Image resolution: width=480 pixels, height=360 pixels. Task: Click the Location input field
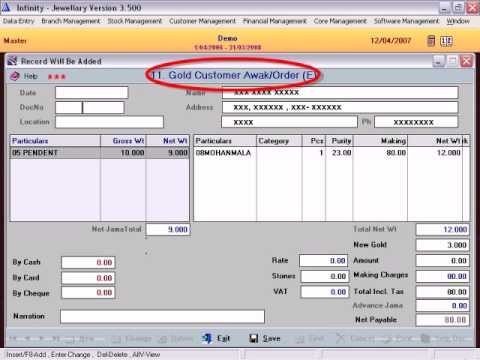coord(109,122)
